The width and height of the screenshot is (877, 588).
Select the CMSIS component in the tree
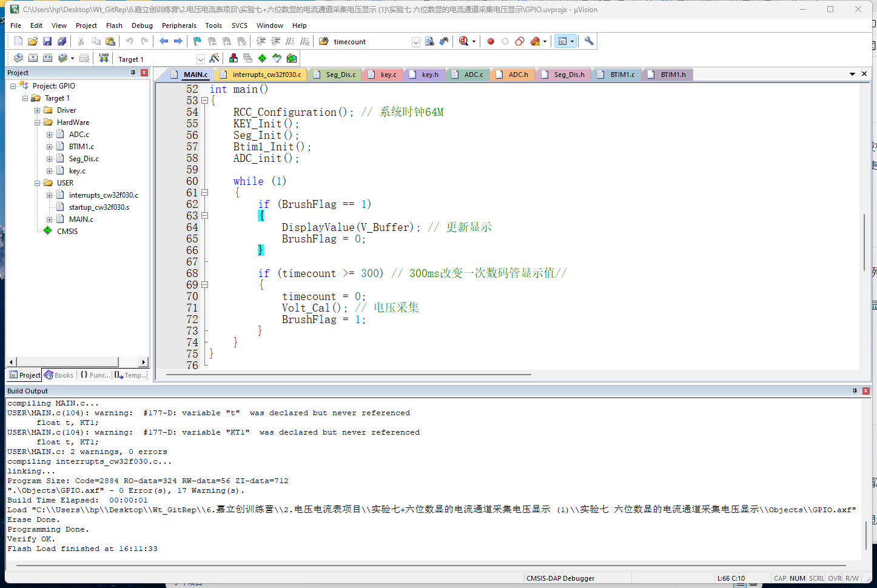click(x=67, y=232)
